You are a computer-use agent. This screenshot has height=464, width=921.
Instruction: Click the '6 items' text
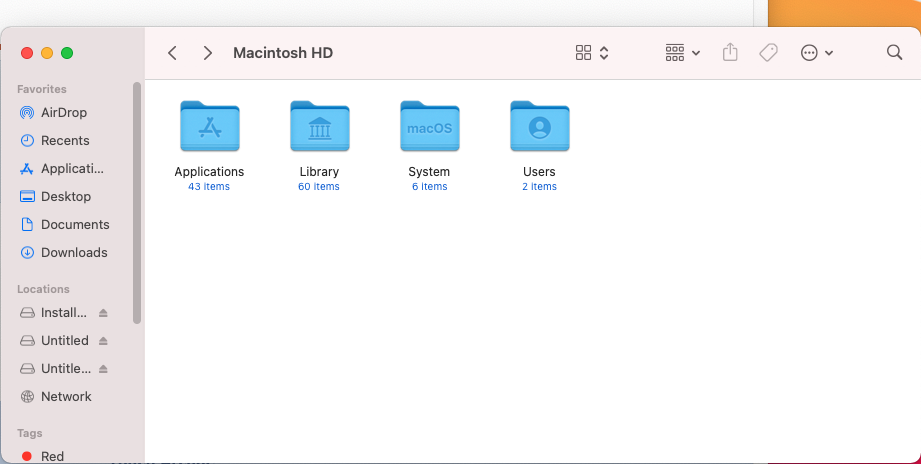[429, 187]
